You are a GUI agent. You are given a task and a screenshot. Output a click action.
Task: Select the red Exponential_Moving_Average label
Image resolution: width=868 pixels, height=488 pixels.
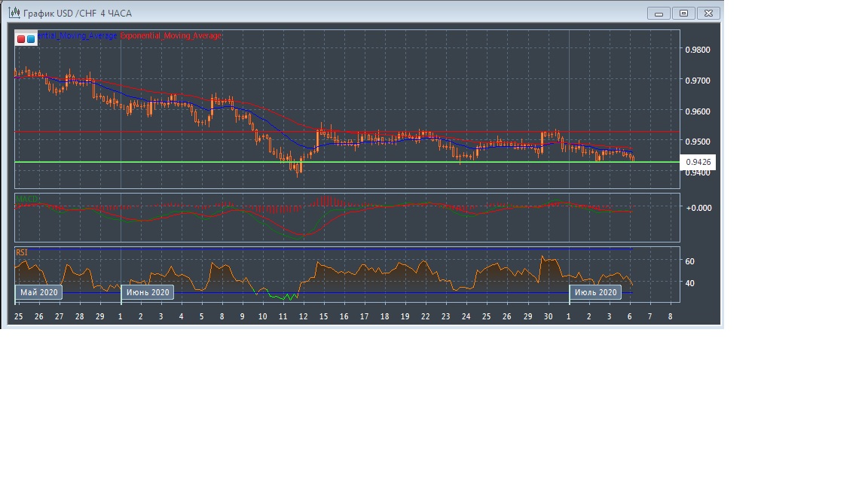point(171,35)
